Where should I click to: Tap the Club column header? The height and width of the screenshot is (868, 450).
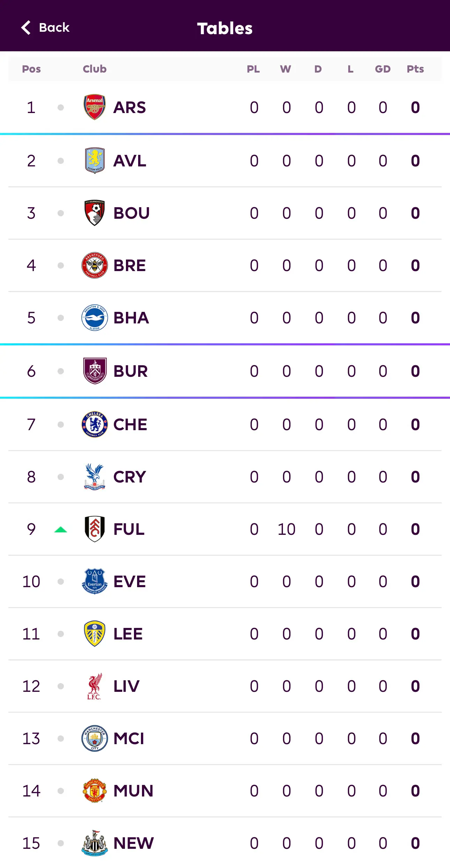click(x=95, y=69)
